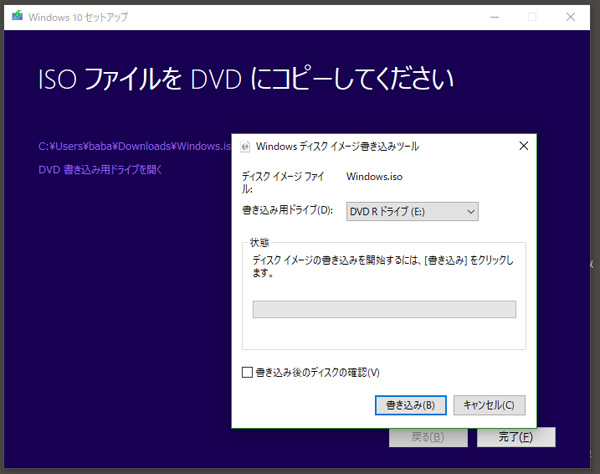Viewport: 600px width, 474px height.
Task: Click the ディスク イメージ ファイル label
Action: point(283,182)
